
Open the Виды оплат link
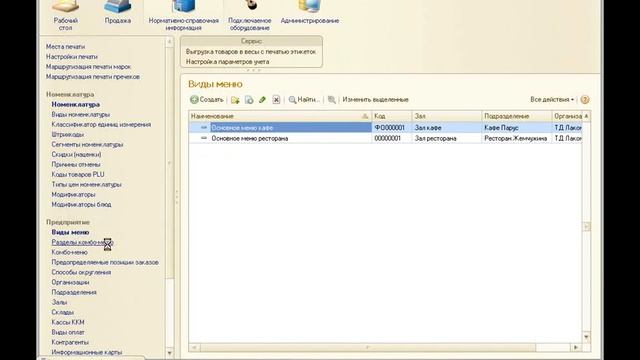pyautogui.click(x=68, y=332)
